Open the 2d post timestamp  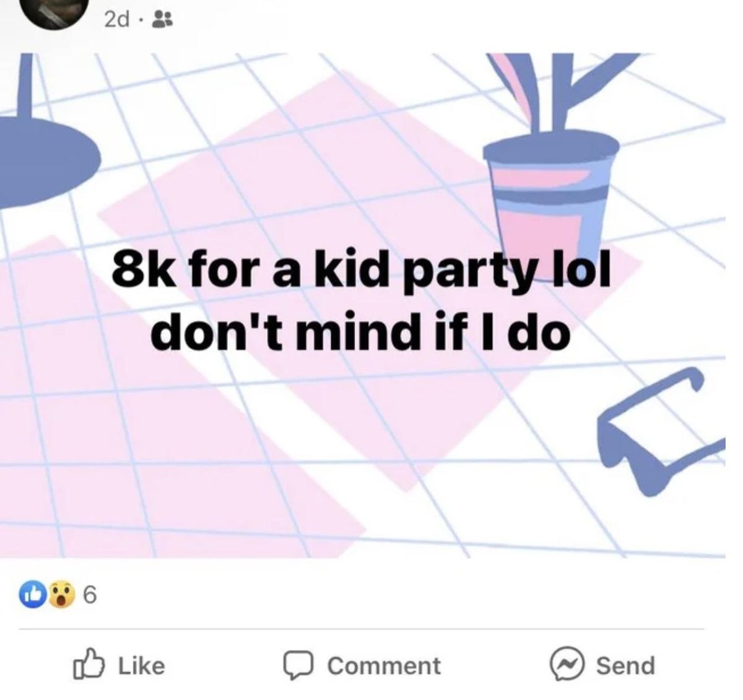pos(116,20)
